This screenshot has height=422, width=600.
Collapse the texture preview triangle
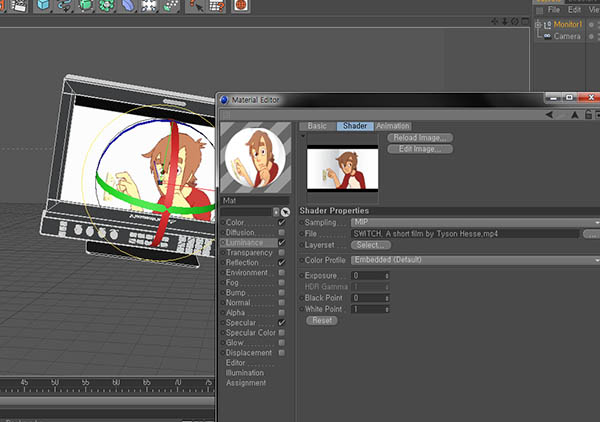point(303,136)
